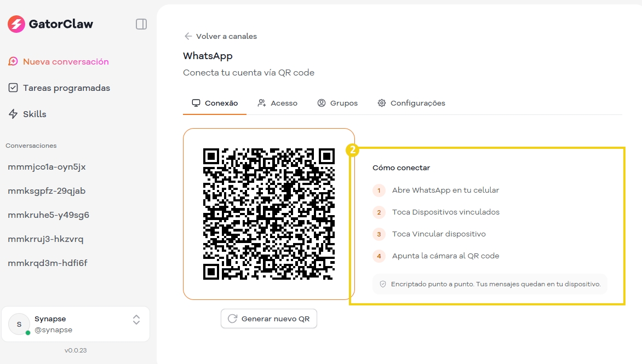This screenshot has width=642, height=364.
Task: Open Tareas programadas page
Action: pos(66,88)
